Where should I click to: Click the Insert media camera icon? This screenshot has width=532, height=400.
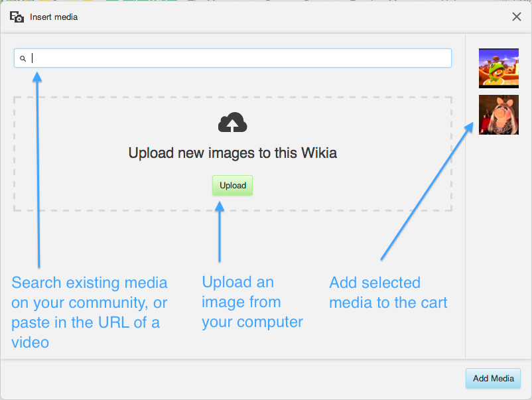(x=17, y=17)
